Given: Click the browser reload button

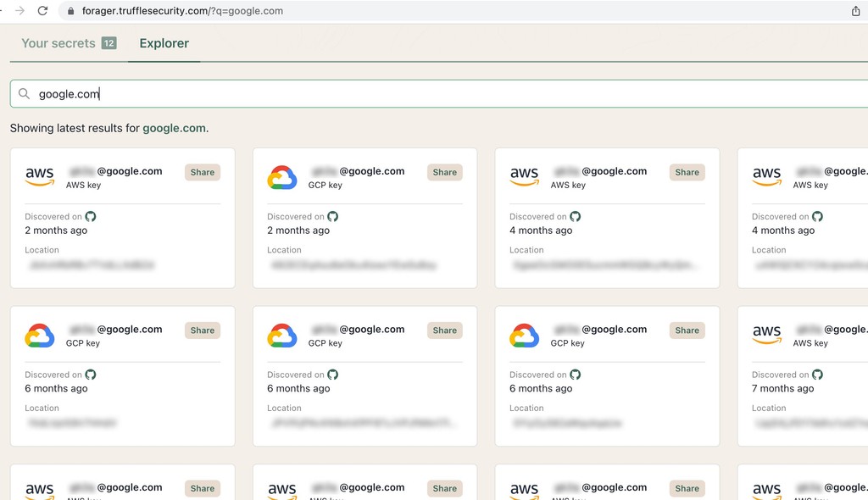Looking at the screenshot, I should click(x=42, y=12).
